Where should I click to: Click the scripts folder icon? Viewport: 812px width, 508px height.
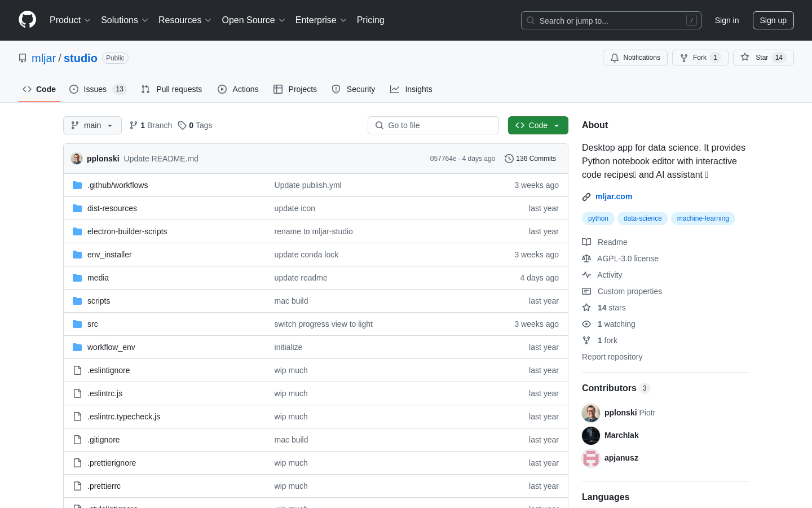(77, 301)
